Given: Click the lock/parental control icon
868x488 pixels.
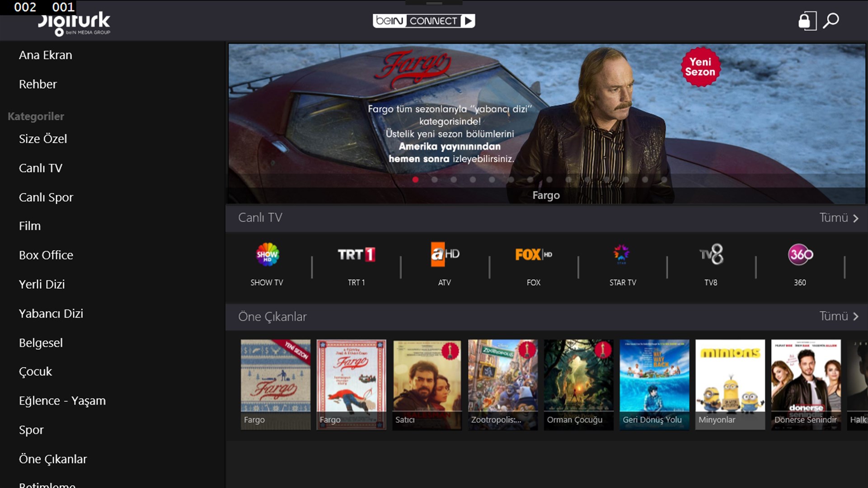Looking at the screenshot, I should pos(807,21).
